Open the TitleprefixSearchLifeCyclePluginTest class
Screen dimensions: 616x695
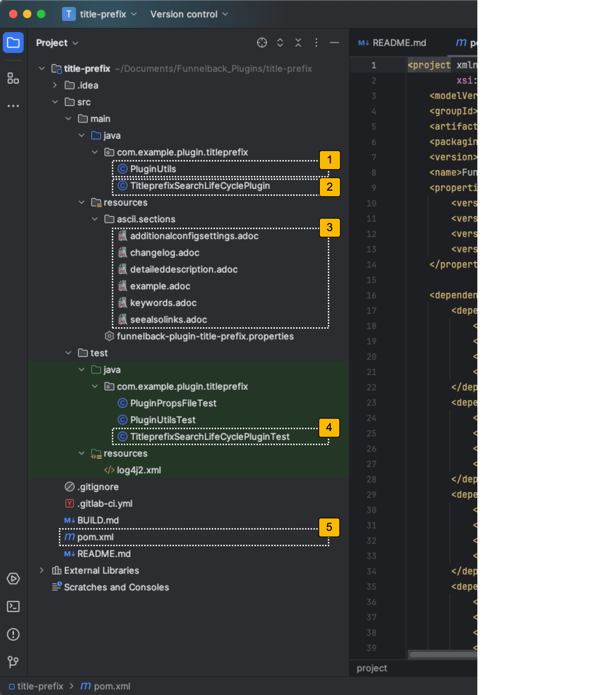209,436
